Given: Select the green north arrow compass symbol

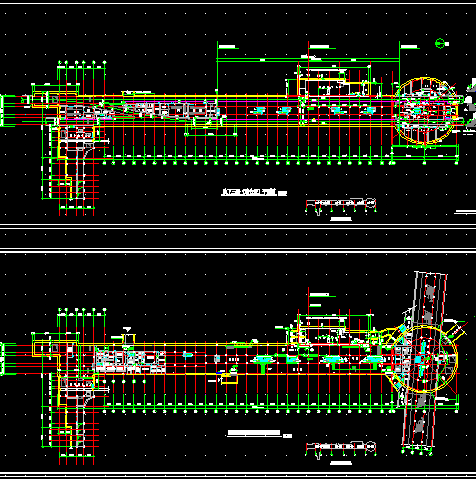Looking at the screenshot, I should point(440,43).
